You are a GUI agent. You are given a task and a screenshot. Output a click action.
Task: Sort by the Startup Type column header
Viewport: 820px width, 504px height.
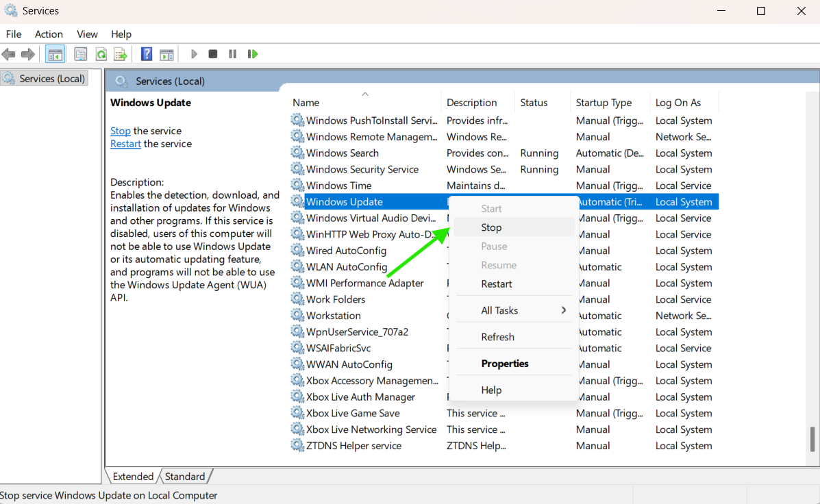611,103
